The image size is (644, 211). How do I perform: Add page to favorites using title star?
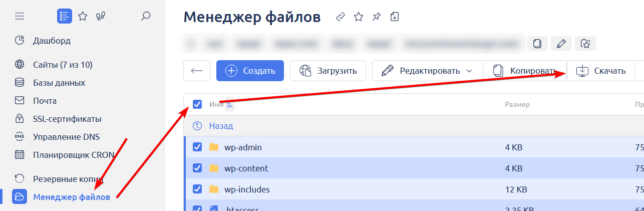(x=359, y=17)
